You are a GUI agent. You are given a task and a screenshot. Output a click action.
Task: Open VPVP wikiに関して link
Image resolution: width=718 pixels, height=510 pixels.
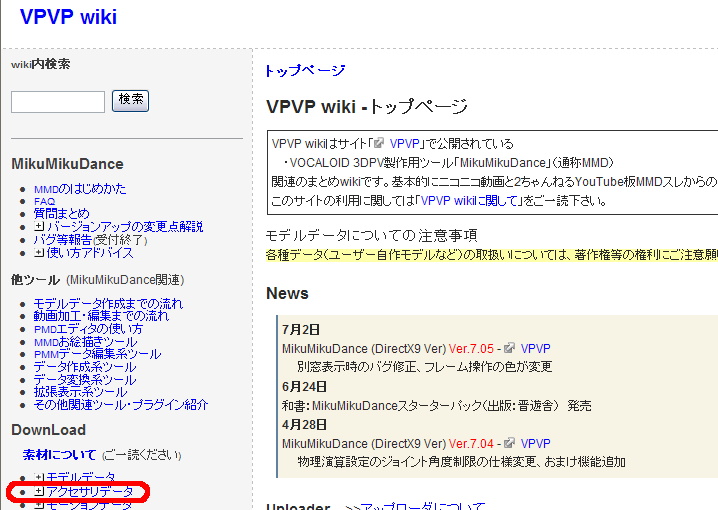click(469, 201)
